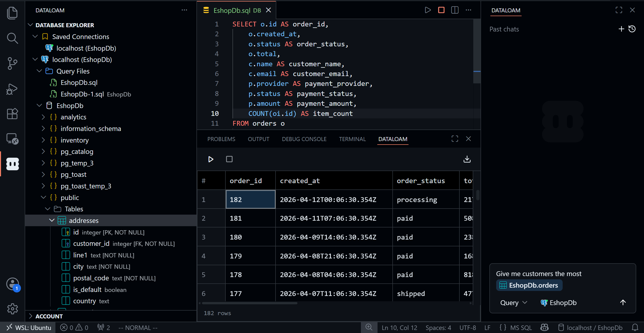
Task: Download query results with export icon
Action: tap(467, 159)
